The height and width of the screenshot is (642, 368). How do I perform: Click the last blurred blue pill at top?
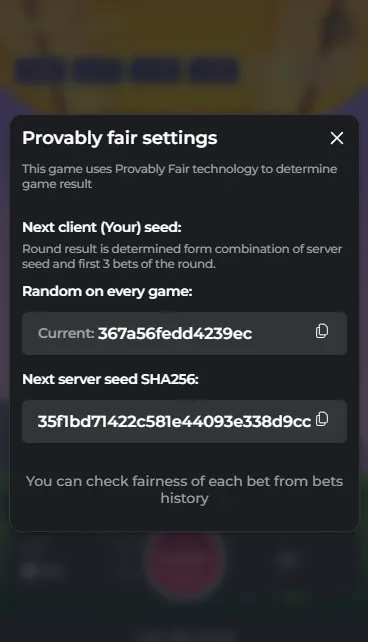[x=214, y=70]
